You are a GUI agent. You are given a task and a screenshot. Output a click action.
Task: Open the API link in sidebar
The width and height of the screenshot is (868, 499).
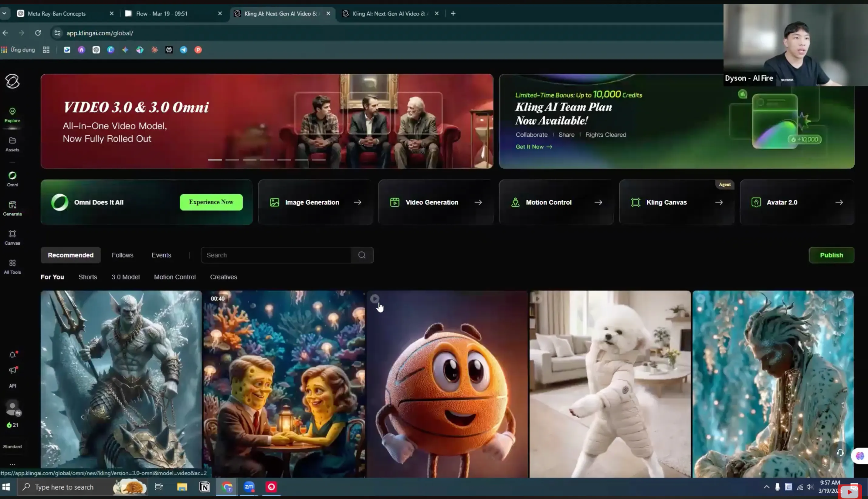point(12,385)
